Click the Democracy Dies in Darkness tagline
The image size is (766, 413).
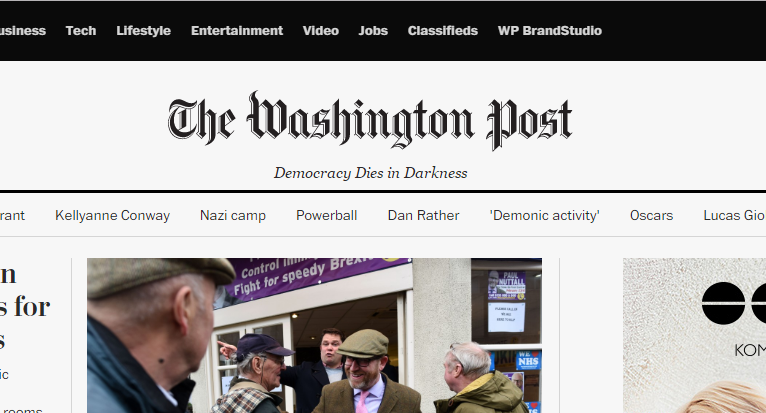tap(370, 173)
